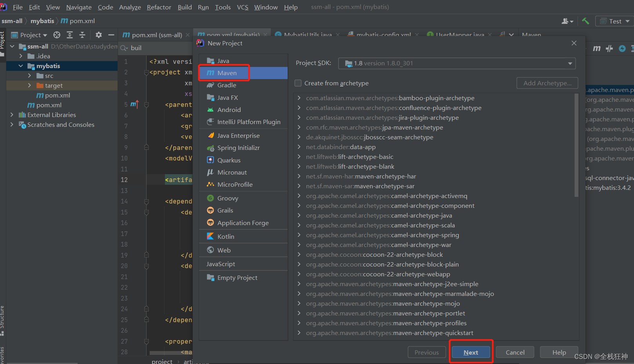Click Add Archetype button
Viewport: 634px width, 364px height.
pos(547,83)
